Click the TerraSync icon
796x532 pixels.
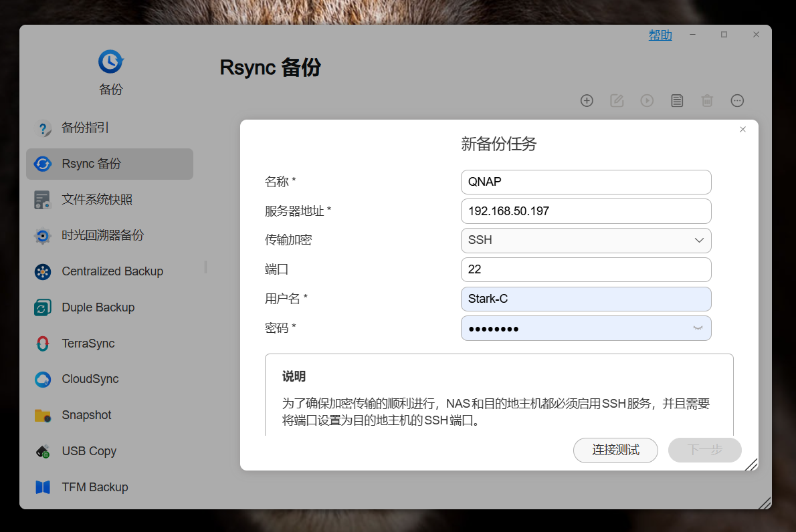coord(43,344)
